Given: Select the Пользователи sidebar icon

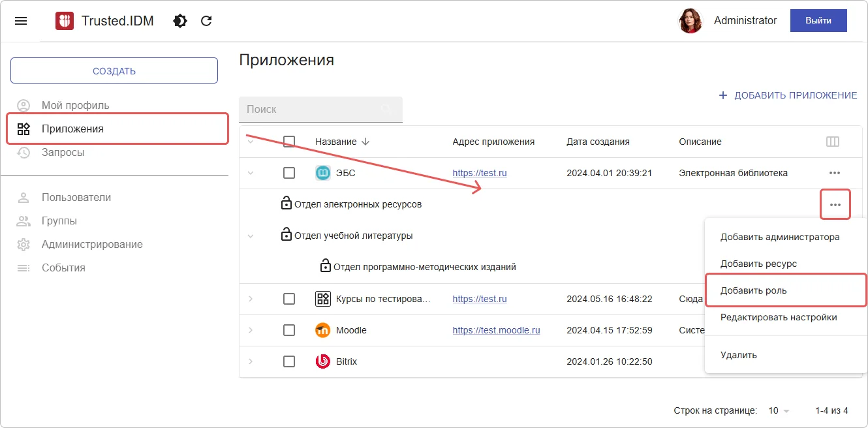Looking at the screenshot, I should 23,197.
